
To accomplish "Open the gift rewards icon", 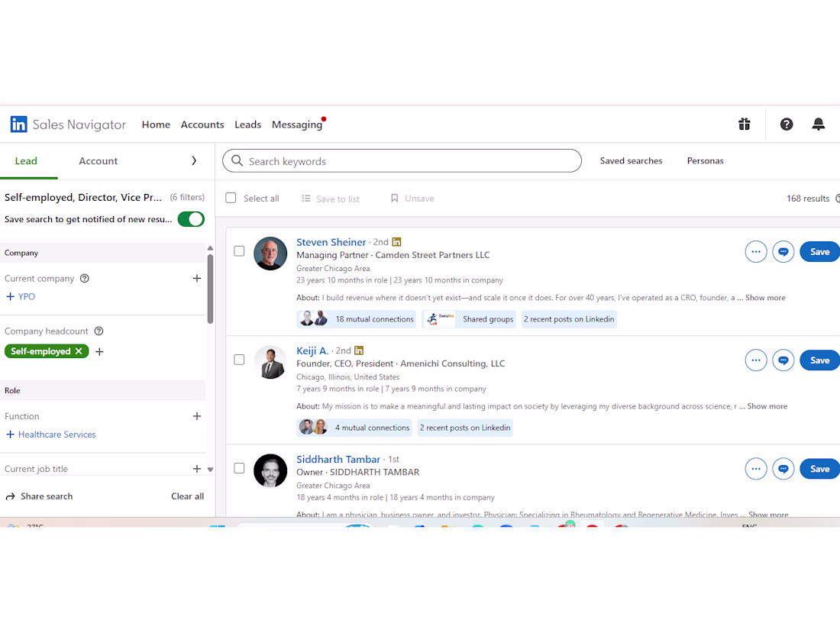I will tap(744, 124).
